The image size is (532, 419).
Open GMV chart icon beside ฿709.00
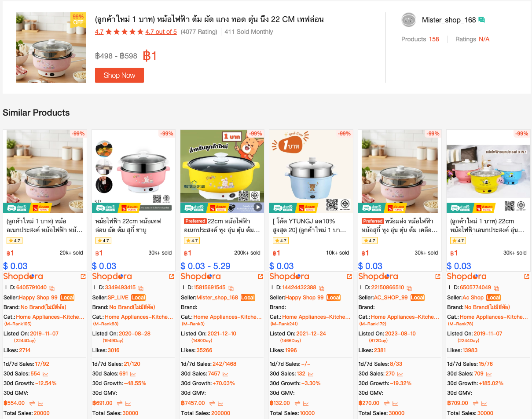point(484,403)
